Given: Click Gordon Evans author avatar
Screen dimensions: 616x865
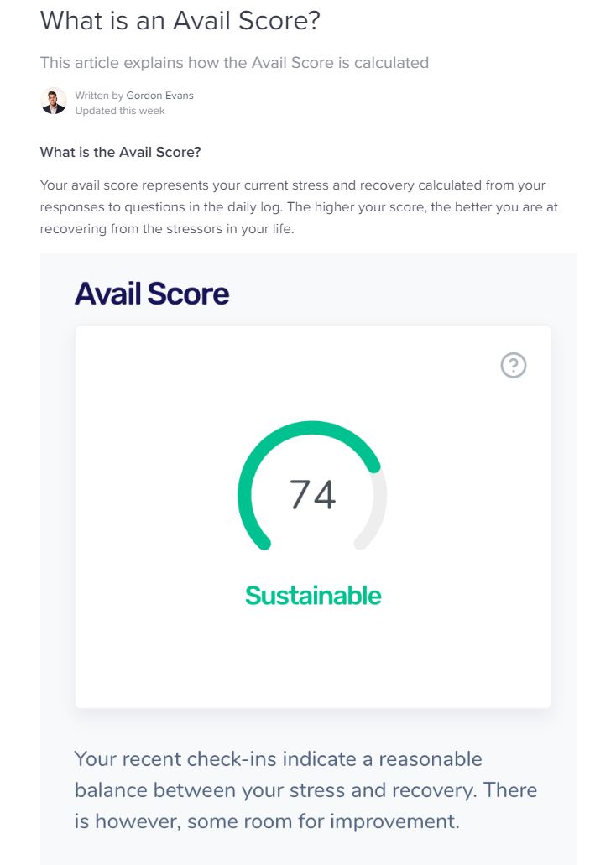Looking at the screenshot, I should click(x=54, y=102).
